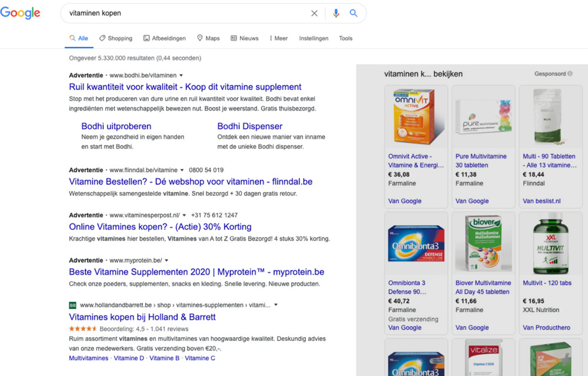The width and height of the screenshot is (588, 376).
Task: Open 'Multivit - 120 tabs' product title
Action: coord(547,283)
